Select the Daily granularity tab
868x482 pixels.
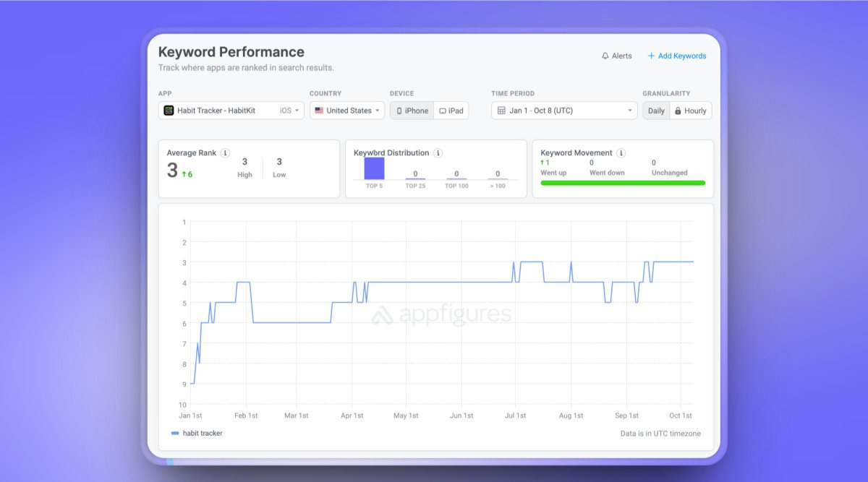pyautogui.click(x=656, y=110)
